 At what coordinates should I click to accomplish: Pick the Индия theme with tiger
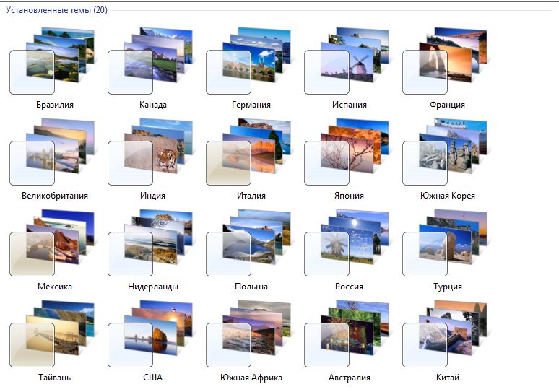150,152
